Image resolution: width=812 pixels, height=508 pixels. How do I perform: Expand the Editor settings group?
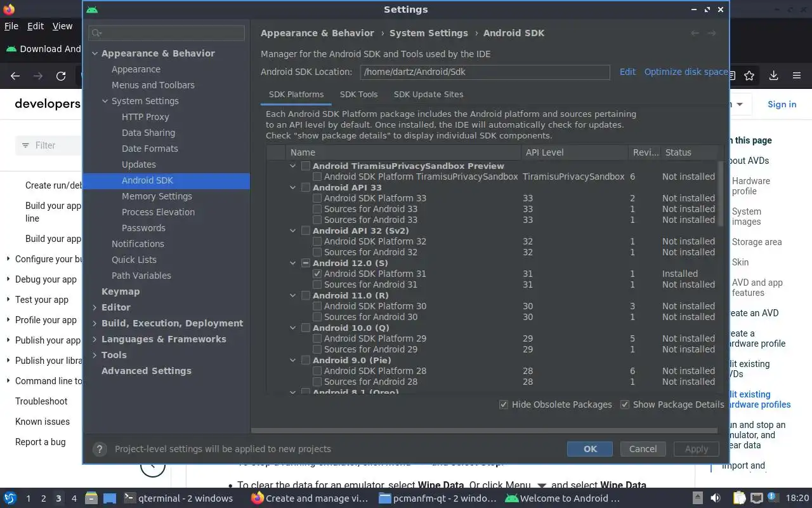[95, 307]
